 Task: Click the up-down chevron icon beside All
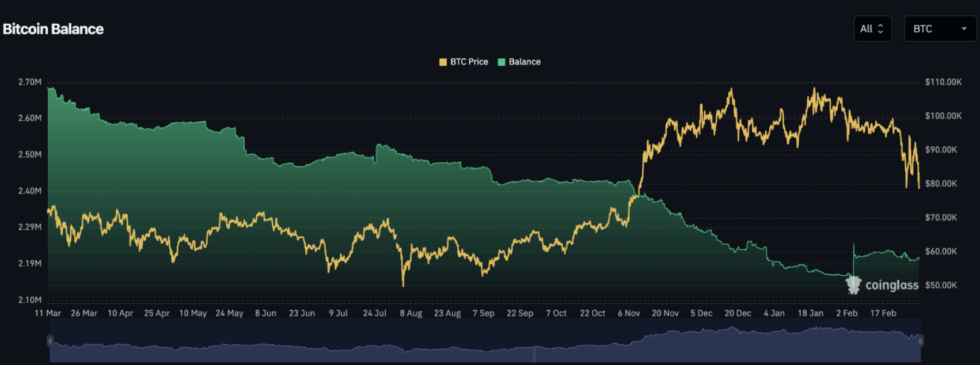[x=880, y=29]
